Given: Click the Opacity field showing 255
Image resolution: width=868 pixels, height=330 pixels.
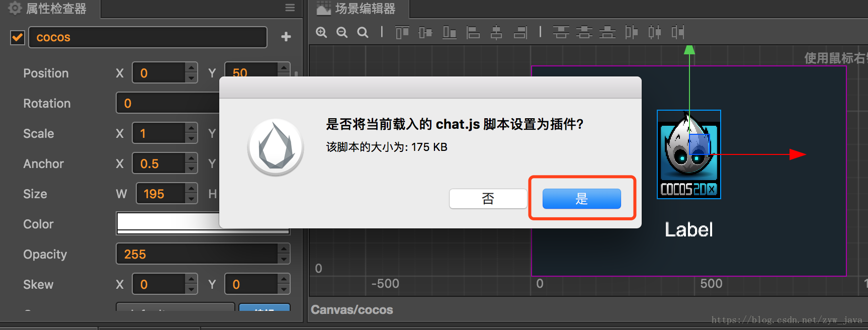Looking at the screenshot, I should click(197, 254).
